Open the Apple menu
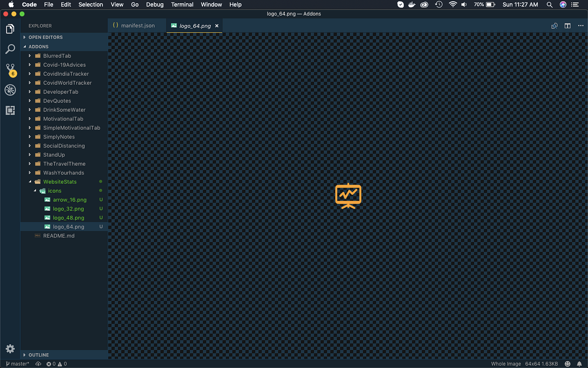This screenshot has height=368, width=588. [11, 5]
